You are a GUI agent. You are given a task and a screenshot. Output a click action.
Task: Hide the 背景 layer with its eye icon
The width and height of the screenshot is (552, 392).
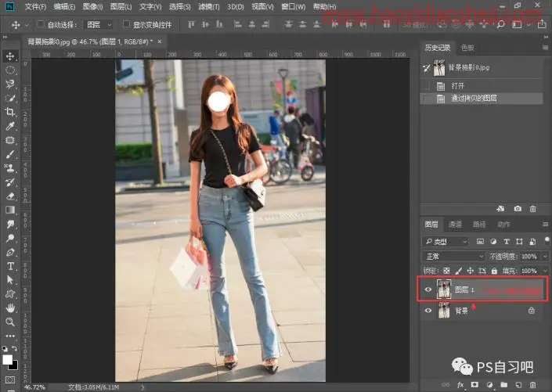tap(428, 311)
